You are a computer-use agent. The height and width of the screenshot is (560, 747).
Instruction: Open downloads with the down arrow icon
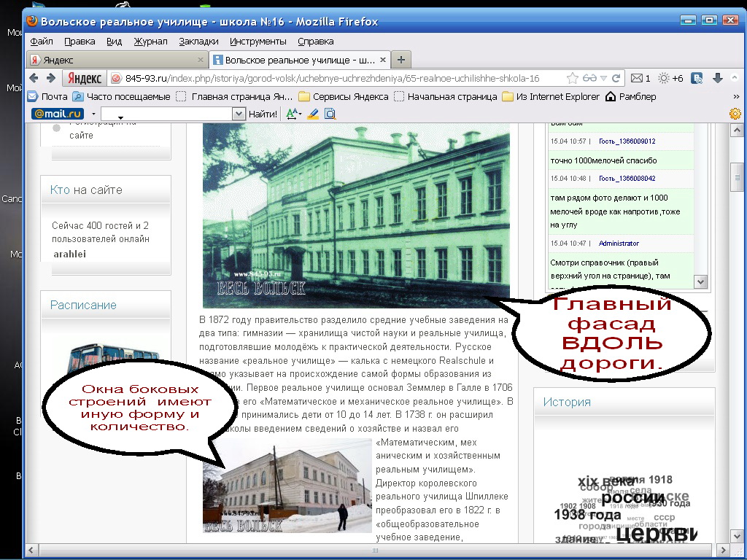click(x=717, y=78)
